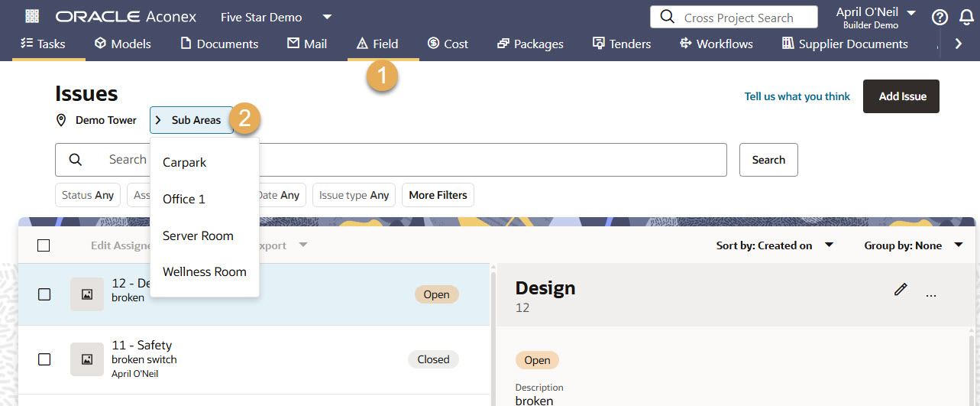Tick the checkbox for issue 11 - Safety
The height and width of the screenshot is (406, 980).
tap(44, 359)
